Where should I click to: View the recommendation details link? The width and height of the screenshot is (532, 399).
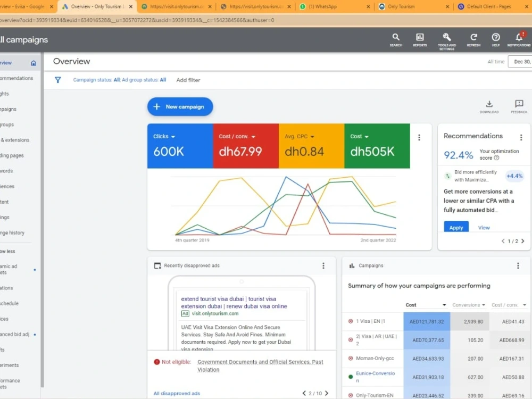(x=484, y=228)
